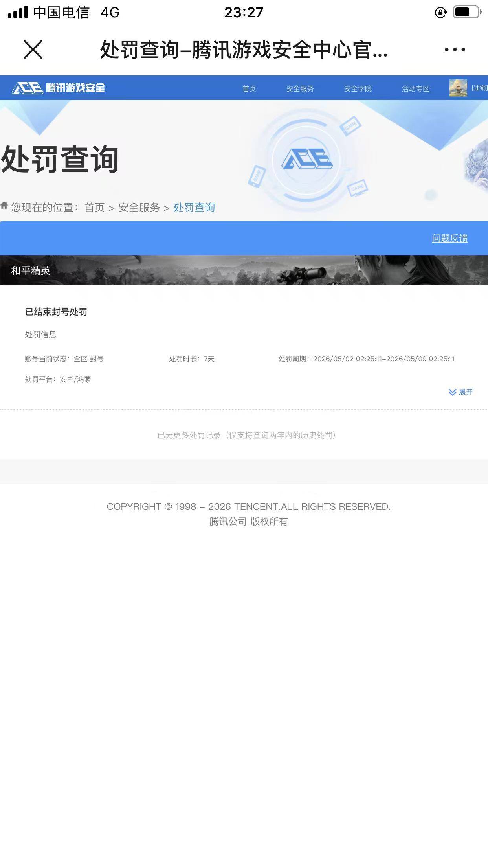Click 首页 in the breadcrumb trail
Screen dimensions: 488x868
click(94, 207)
